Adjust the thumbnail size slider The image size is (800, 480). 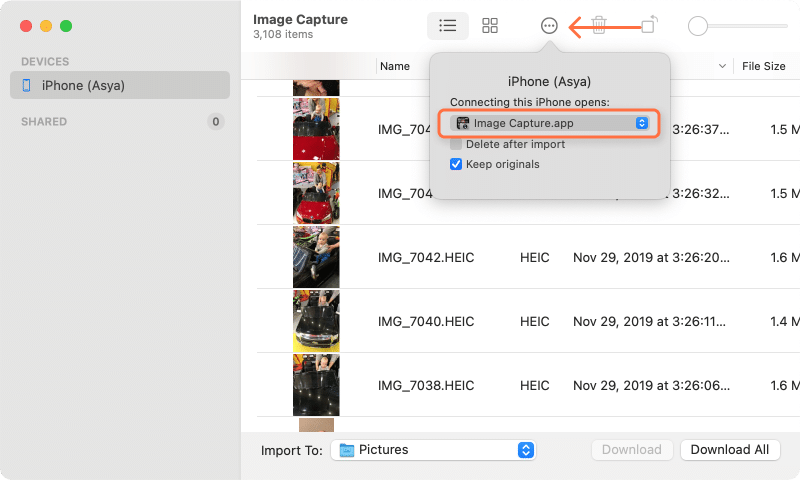point(697,26)
